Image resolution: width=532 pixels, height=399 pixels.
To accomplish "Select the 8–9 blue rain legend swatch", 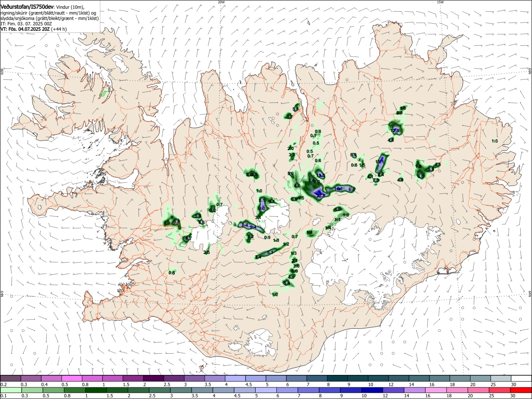I will tap(329, 390).
